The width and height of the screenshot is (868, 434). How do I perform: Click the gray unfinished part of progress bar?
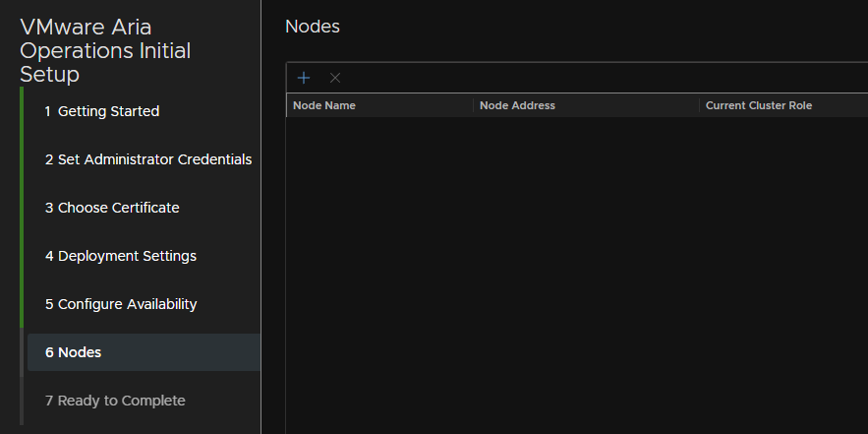22,376
